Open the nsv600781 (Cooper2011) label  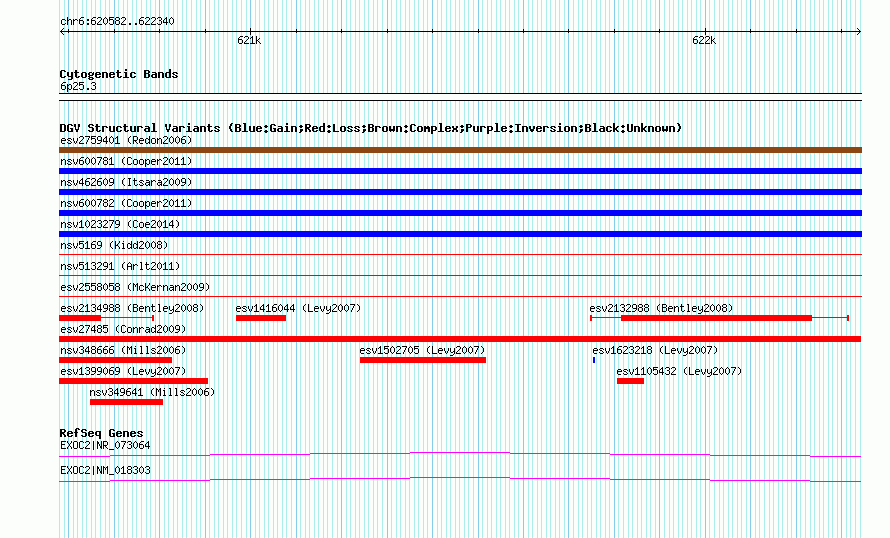coord(126,161)
